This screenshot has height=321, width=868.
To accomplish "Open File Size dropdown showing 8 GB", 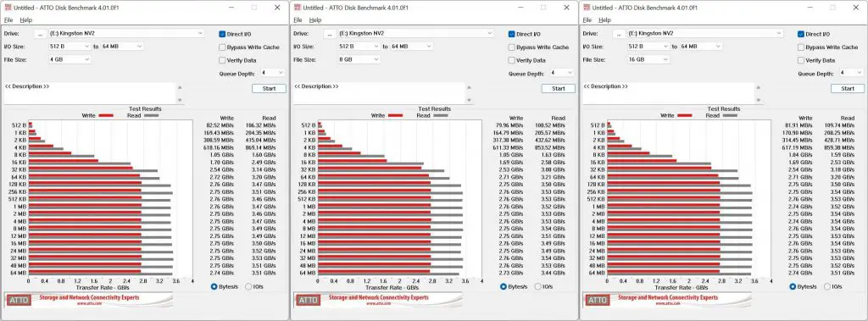I will click(x=359, y=60).
